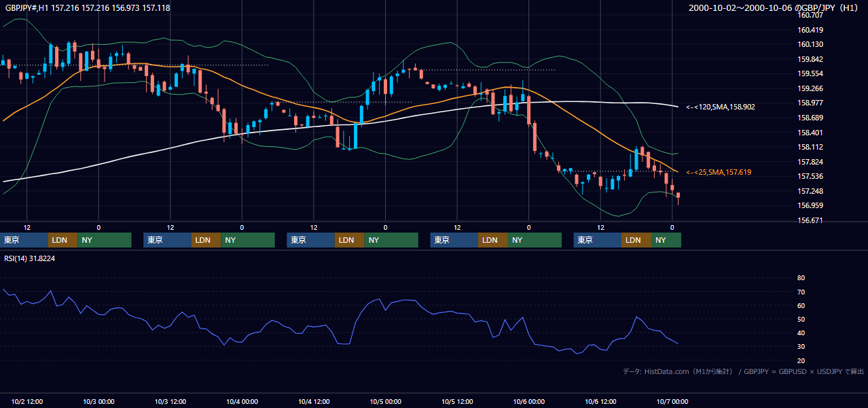This screenshot has height=408, width=868.
Task: Click the 10/5 00:00 time axis label
Action: [386, 401]
